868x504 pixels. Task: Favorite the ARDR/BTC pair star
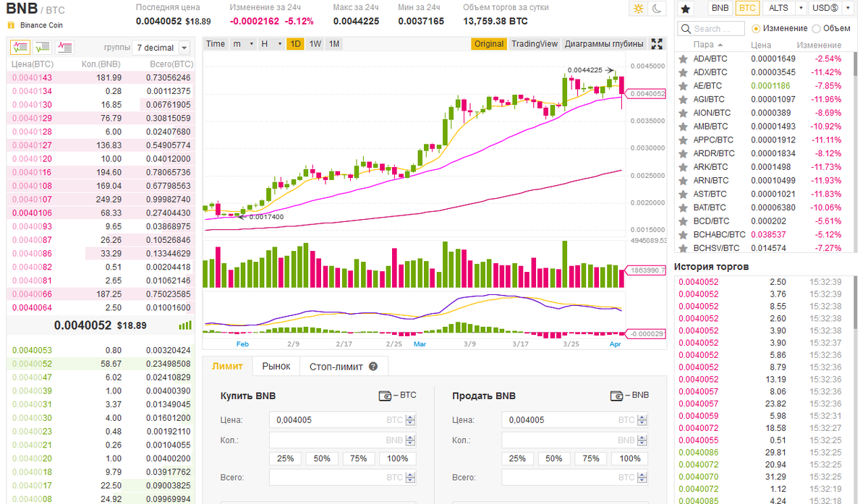pyautogui.click(x=682, y=153)
